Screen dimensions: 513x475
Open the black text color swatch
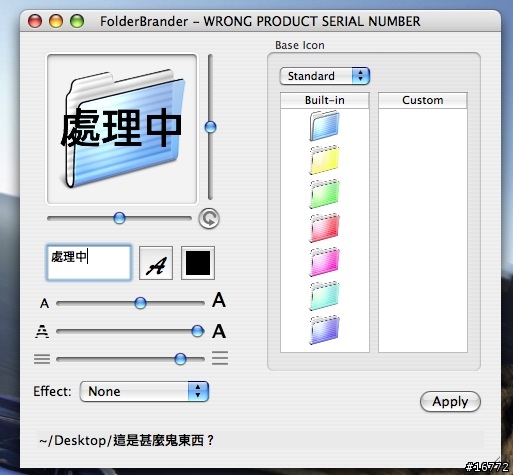click(x=198, y=263)
